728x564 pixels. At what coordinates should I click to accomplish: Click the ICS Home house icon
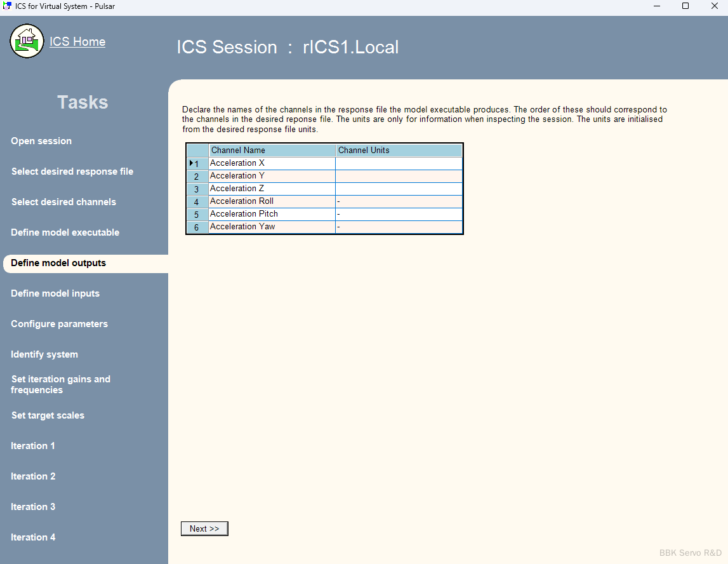pos(27,41)
